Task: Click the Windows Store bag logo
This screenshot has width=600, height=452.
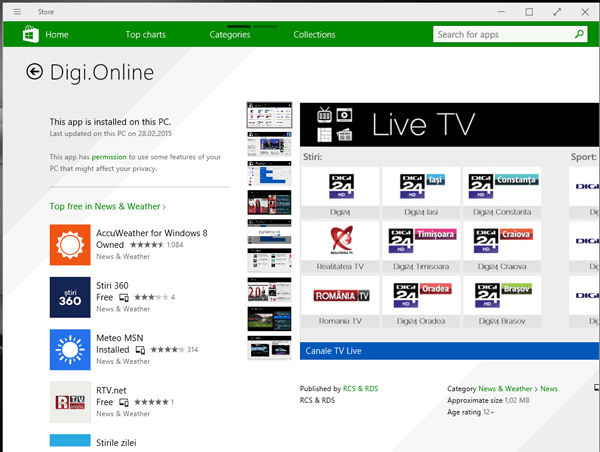Action: coord(31,34)
